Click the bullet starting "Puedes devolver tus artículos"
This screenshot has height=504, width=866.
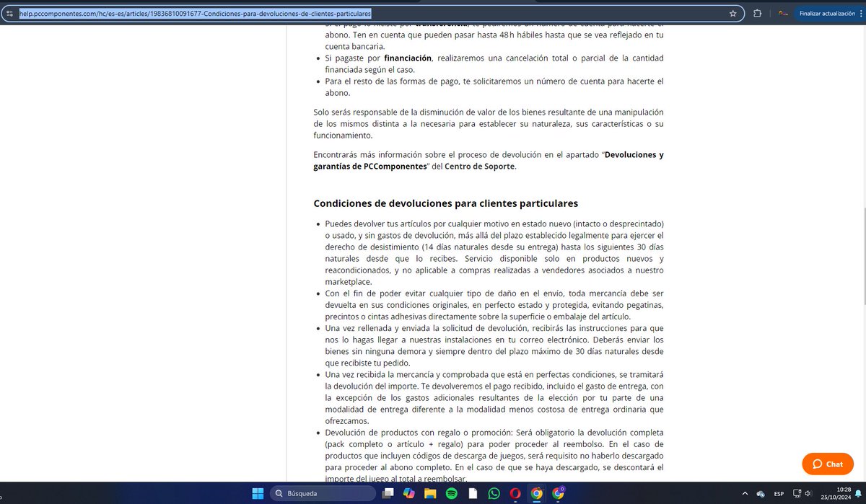494,253
